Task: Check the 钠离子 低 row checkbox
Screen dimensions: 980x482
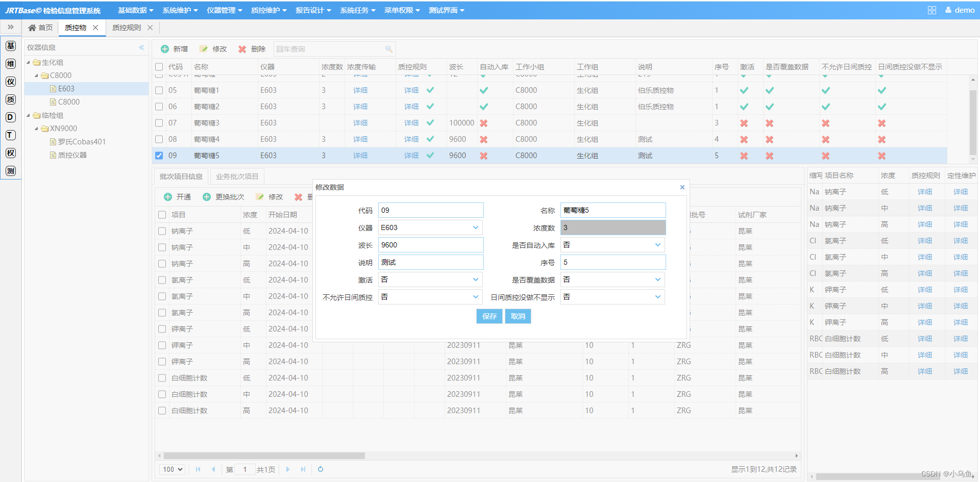Action: click(162, 231)
